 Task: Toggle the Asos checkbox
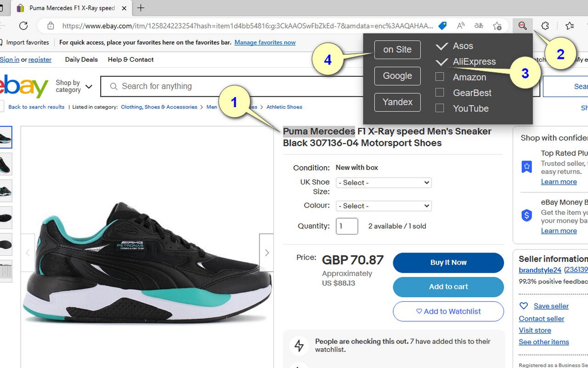point(441,46)
